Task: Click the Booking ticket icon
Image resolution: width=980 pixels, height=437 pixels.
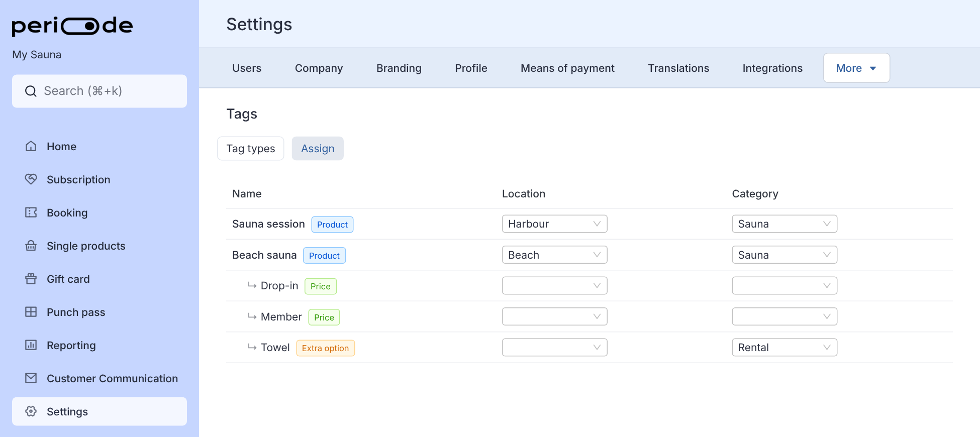Action: (x=31, y=212)
